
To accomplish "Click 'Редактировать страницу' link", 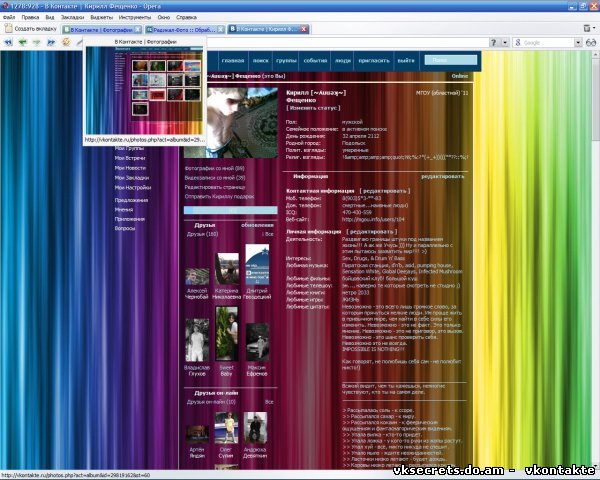I will point(215,188).
